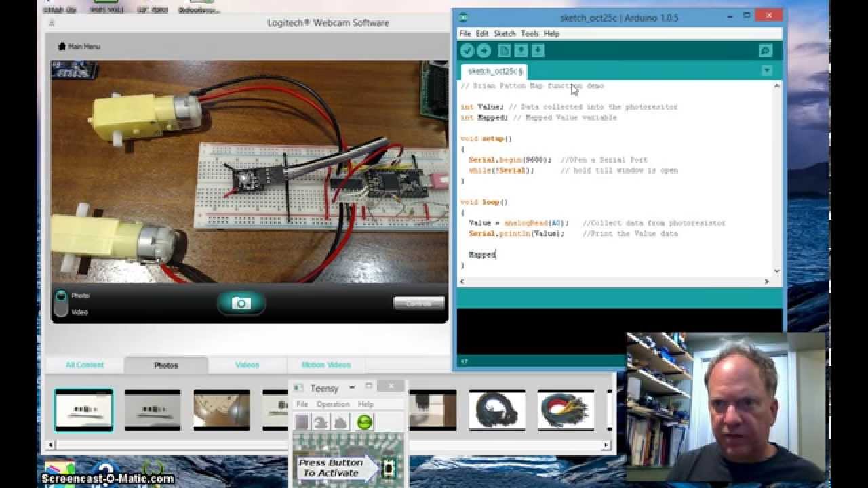Create a new sketch in Arduino

(x=505, y=51)
